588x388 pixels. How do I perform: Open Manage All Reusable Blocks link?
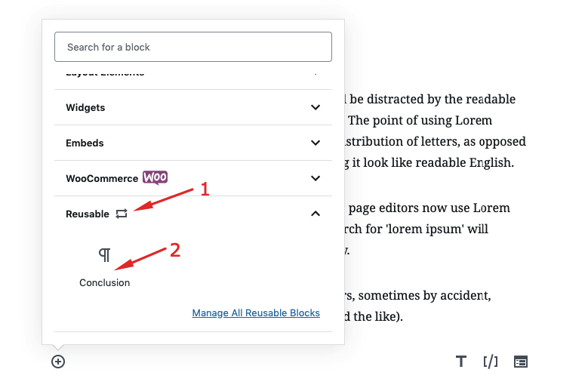coord(256,313)
